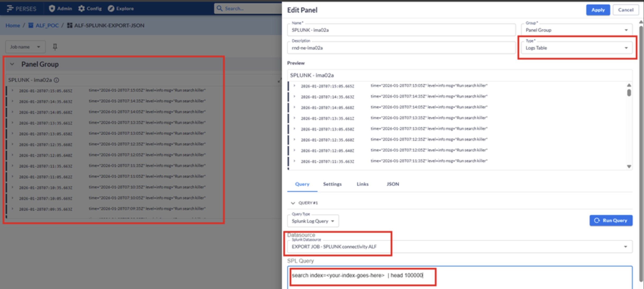
Task: Expand the 07:10:35.663Z log row in dashboard panel
Action: tap(12, 187)
